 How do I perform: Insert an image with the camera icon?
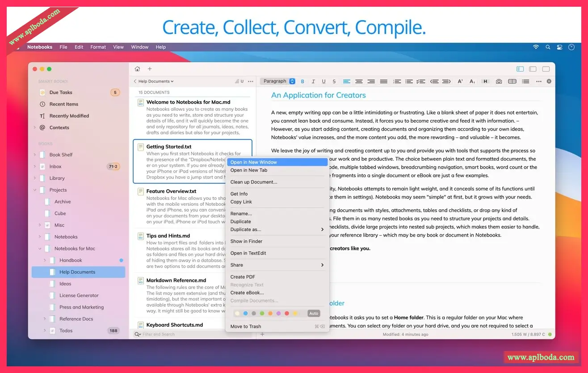tap(499, 81)
